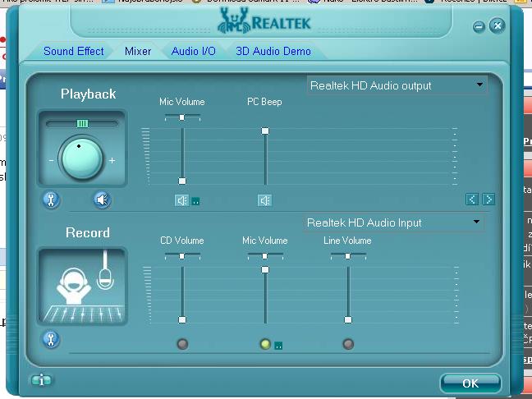Switch to the Mixer tab
Image resolution: width=532 pixels, height=399 pixels.
coord(138,51)
